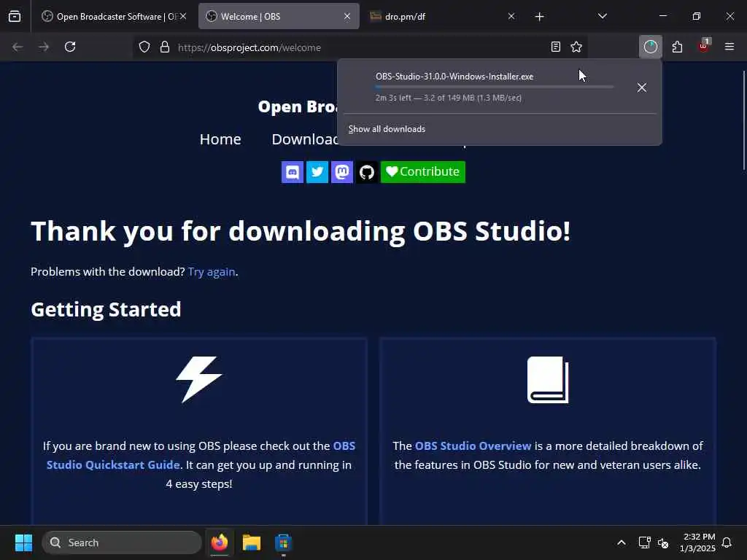Toggle reader view icon
Viewport: 747px width, 560px height.
[555, 47]
